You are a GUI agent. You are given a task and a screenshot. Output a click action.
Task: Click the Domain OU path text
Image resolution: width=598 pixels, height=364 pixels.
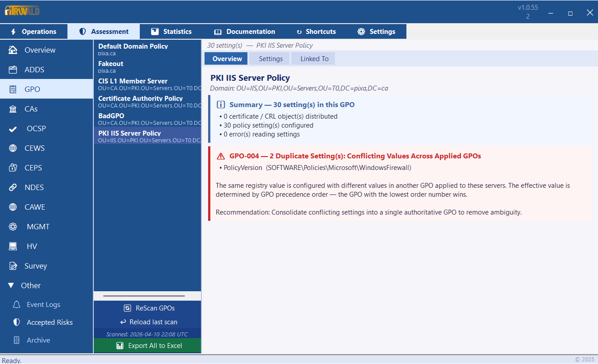tap(299, 88)
